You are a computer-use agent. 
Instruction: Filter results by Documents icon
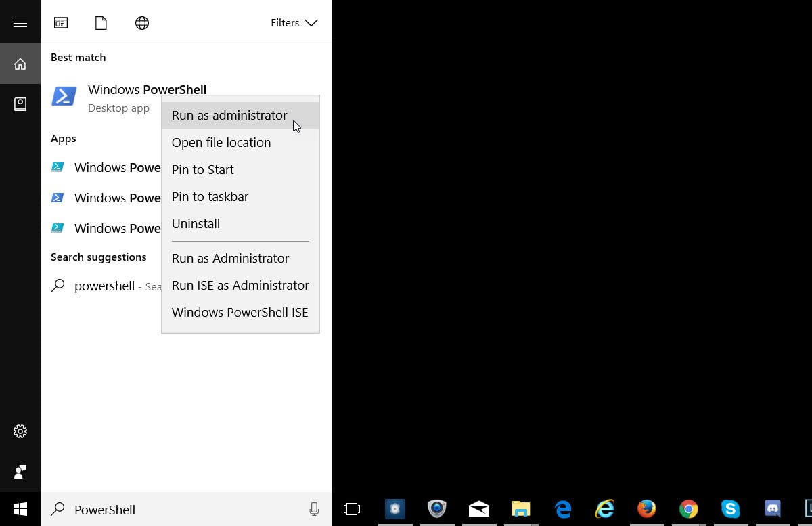click(101, 23)
